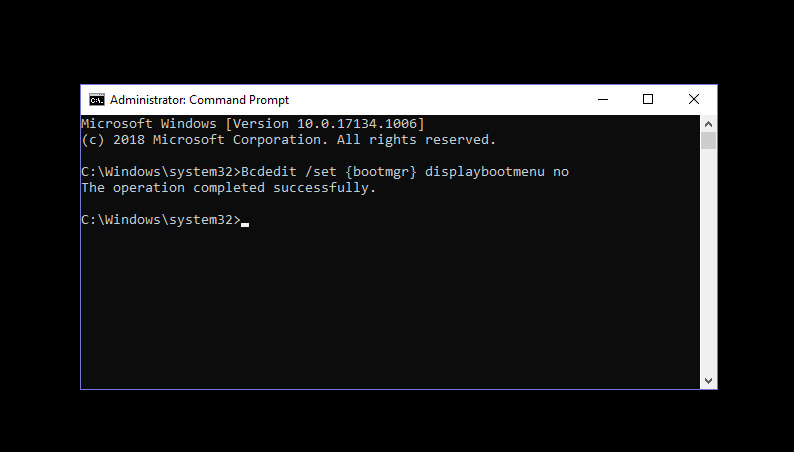
Task: Click the vertical scrollbar thumb
Action: [x=708, y=141]
